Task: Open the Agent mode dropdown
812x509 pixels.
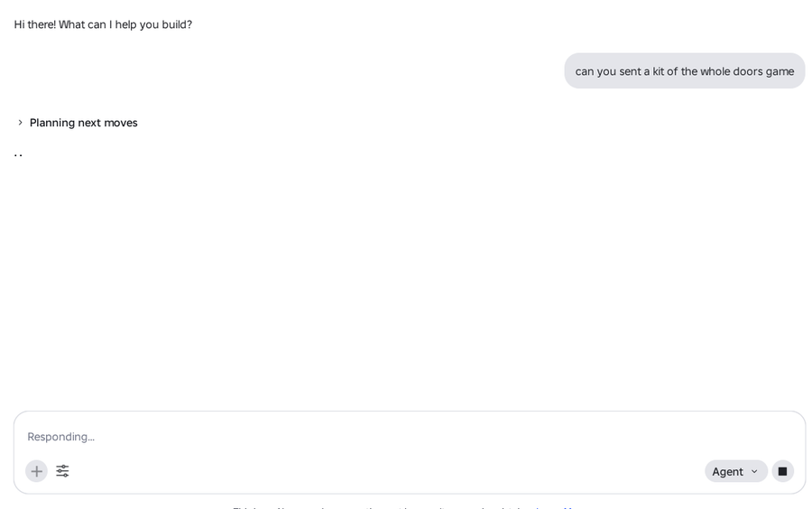Action: pyautogui.click(x=736, y=471)
